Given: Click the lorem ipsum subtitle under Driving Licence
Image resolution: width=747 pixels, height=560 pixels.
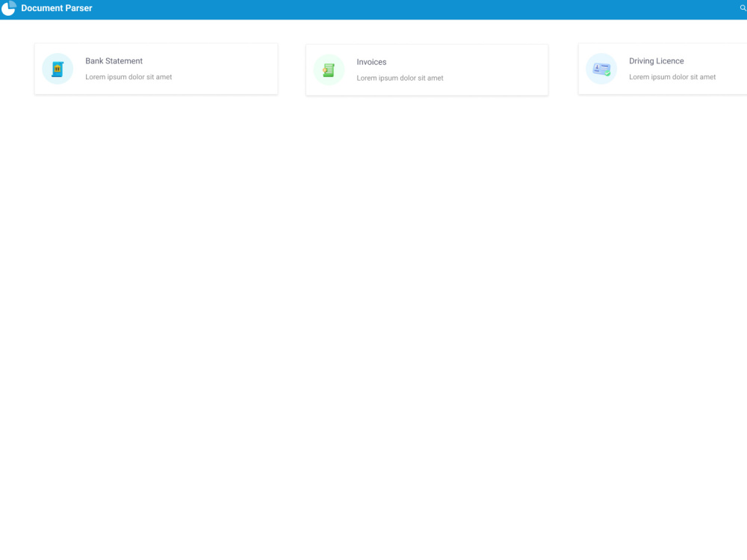Looking at the screenshot, I should 672,76.
